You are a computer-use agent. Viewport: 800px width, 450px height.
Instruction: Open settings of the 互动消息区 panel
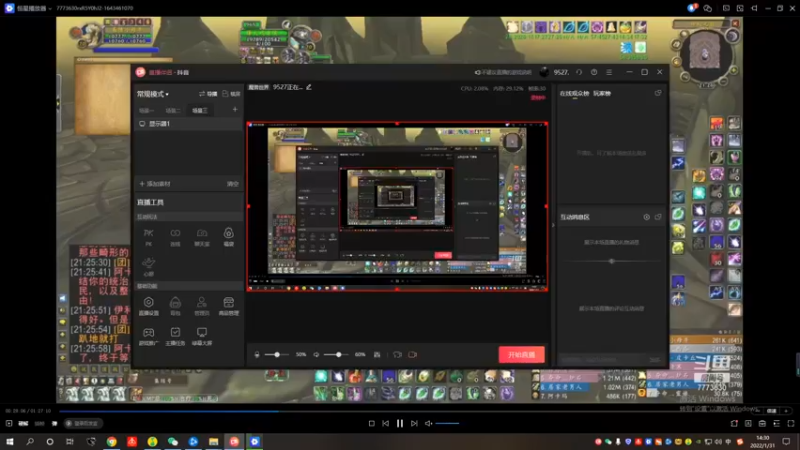tap(646, 217)
